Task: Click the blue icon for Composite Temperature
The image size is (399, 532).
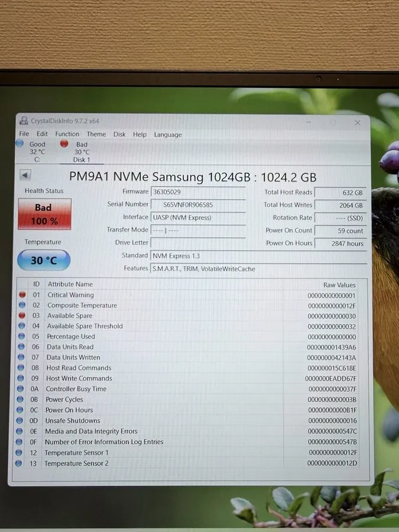Action: (22, 304)
